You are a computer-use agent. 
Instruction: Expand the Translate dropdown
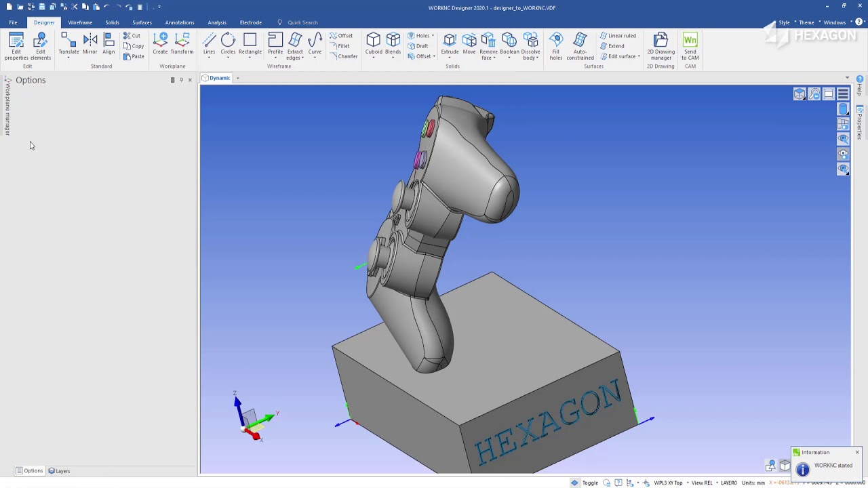click(x=68, y=57)
